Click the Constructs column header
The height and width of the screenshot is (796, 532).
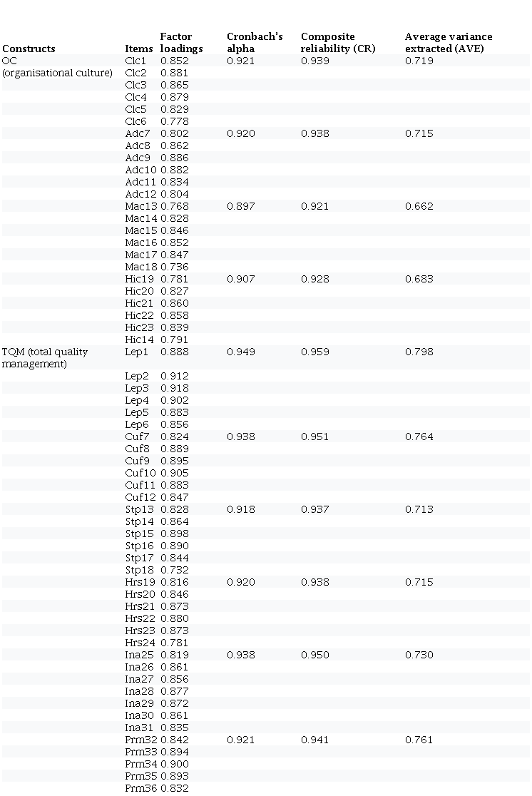29,49
